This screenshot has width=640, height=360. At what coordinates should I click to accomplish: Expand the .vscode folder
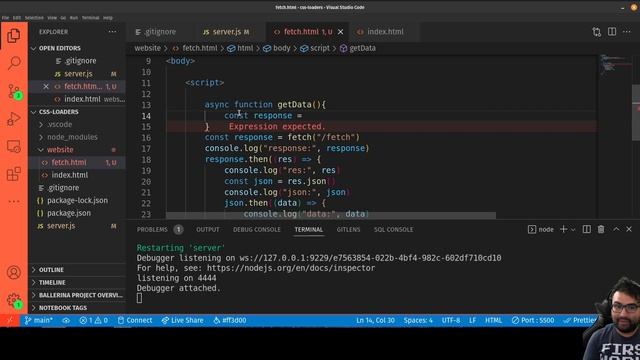(x=60, y=124)
